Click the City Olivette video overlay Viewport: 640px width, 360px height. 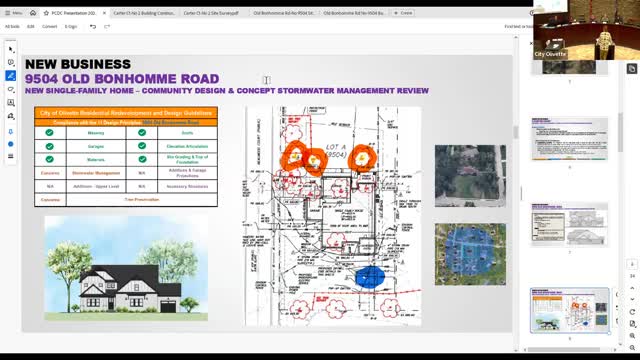(x=586, y=30)
